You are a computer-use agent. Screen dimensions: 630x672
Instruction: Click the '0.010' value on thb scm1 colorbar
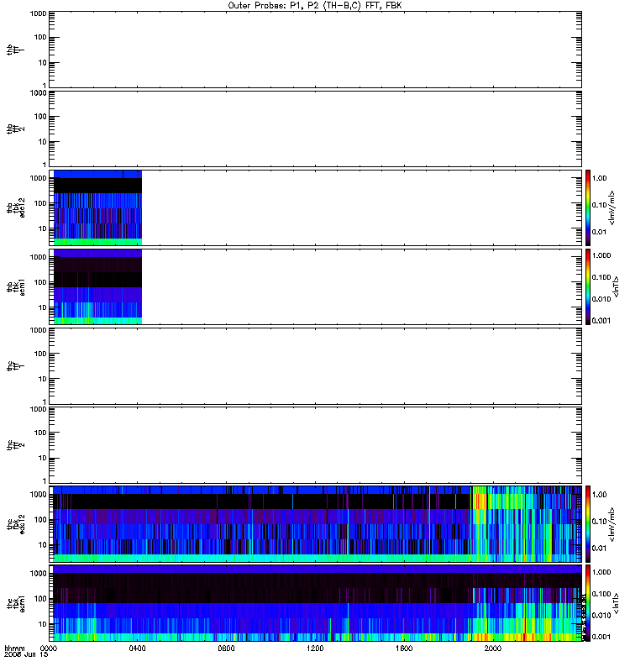601,299
